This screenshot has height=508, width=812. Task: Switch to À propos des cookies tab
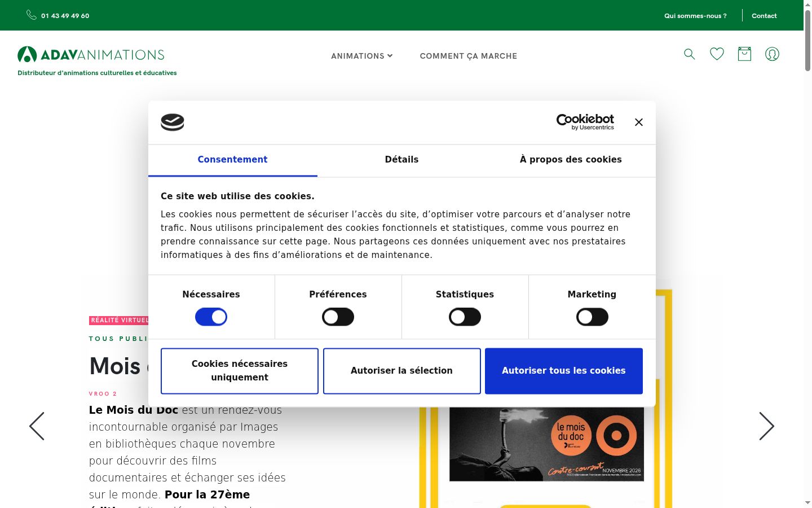571,160
